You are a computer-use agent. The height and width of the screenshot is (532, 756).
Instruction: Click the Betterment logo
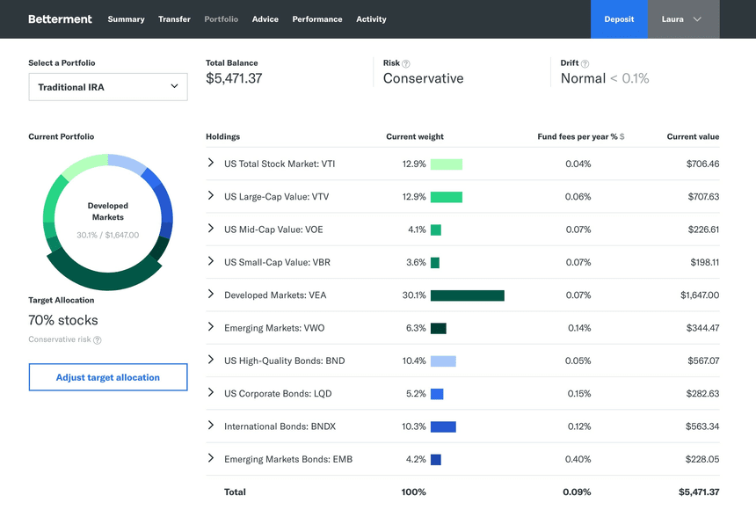click(60, 18)
